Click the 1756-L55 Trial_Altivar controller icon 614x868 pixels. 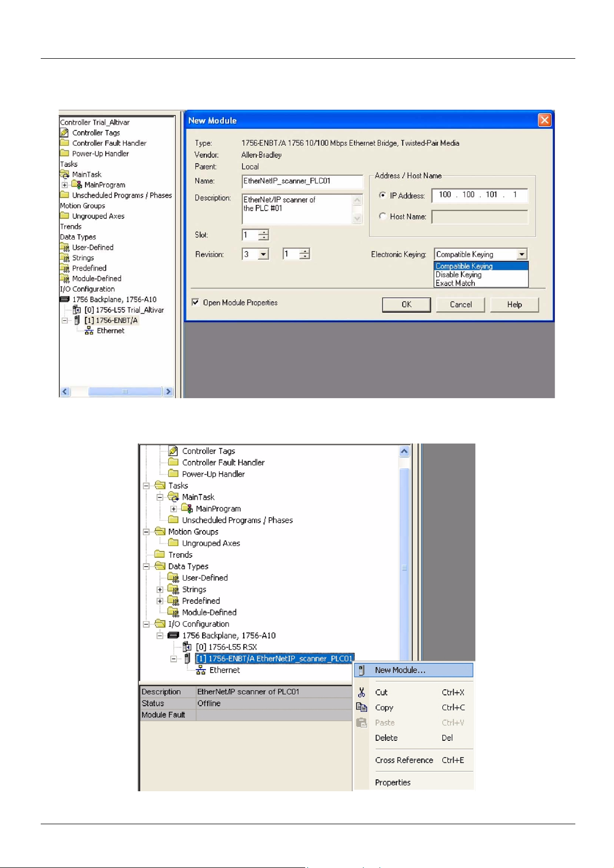[77, 310]
